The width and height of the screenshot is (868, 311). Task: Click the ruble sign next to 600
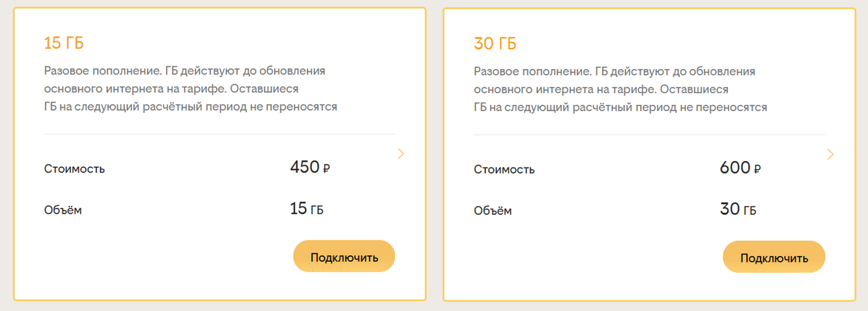[x=757, y=169]
